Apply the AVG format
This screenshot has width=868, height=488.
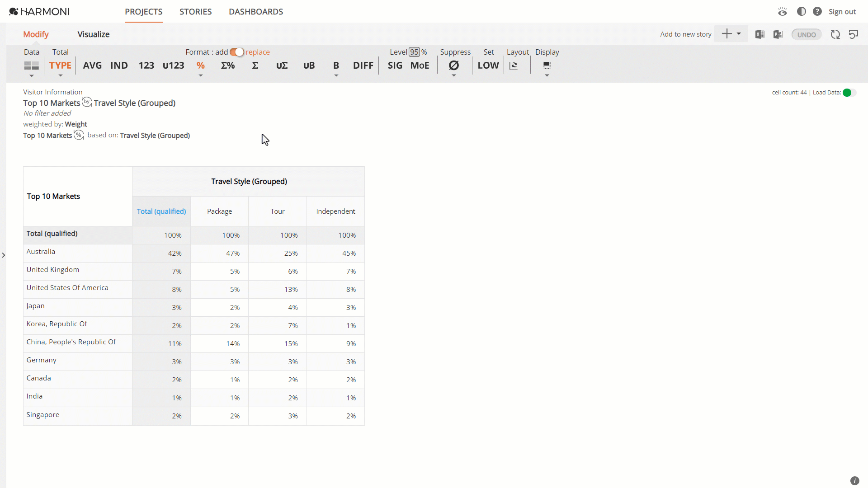tap(92, 66)
